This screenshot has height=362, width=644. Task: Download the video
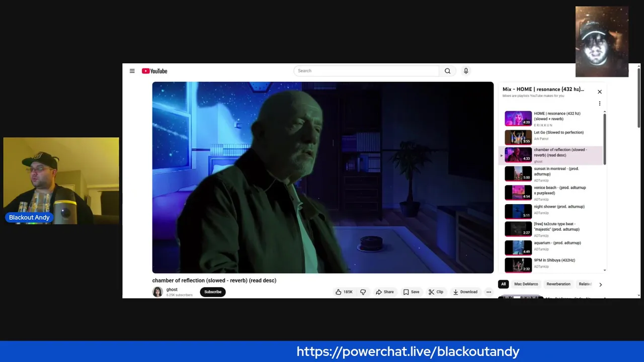(x=465, y=292)
